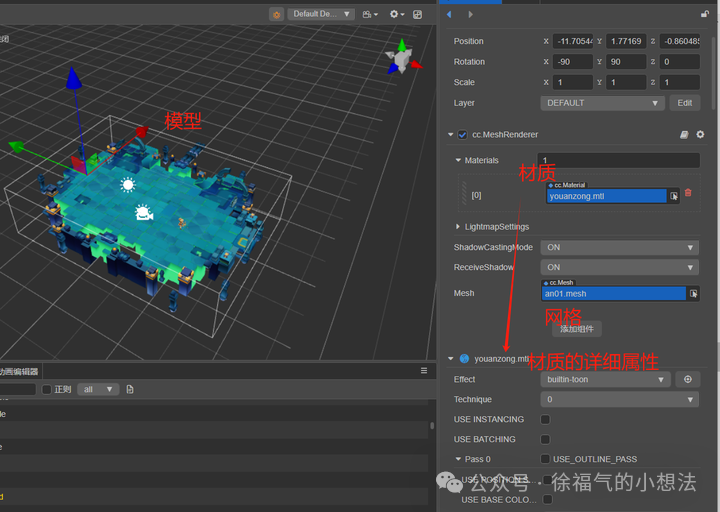720x512 pixels.
Task: Click the Materials count field
Action: point(619,160)
